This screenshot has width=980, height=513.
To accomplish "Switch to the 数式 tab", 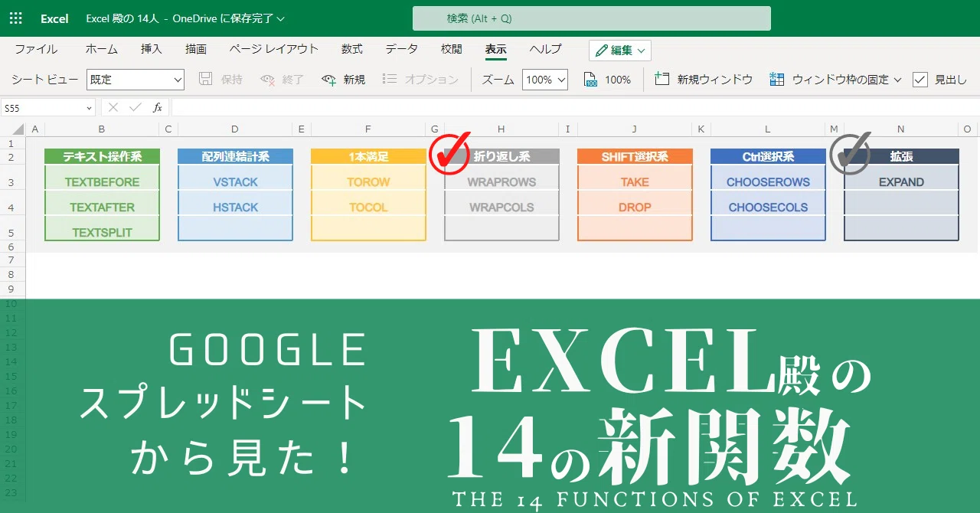I will tap(352, 49).
